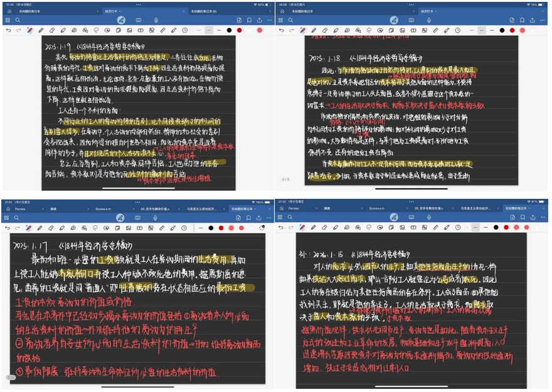Choose the red color swatch in 2025.1.19 note

[240, 30]
